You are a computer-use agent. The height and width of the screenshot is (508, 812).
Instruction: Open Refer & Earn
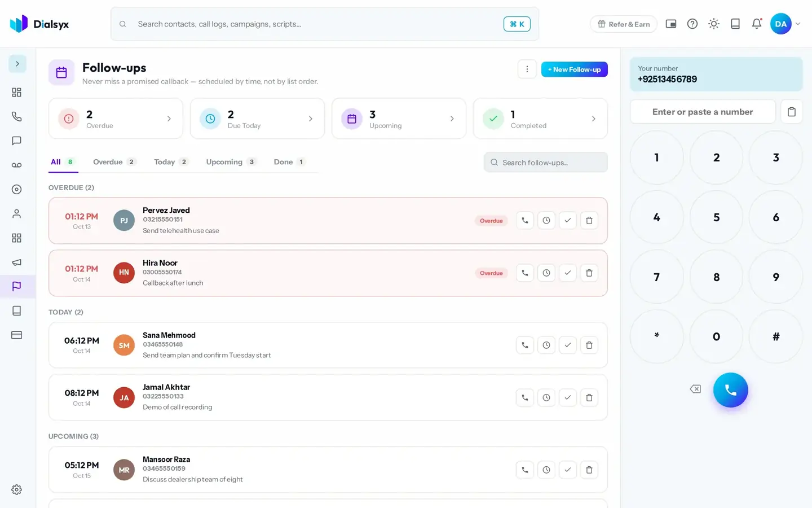tap(624, 24)
